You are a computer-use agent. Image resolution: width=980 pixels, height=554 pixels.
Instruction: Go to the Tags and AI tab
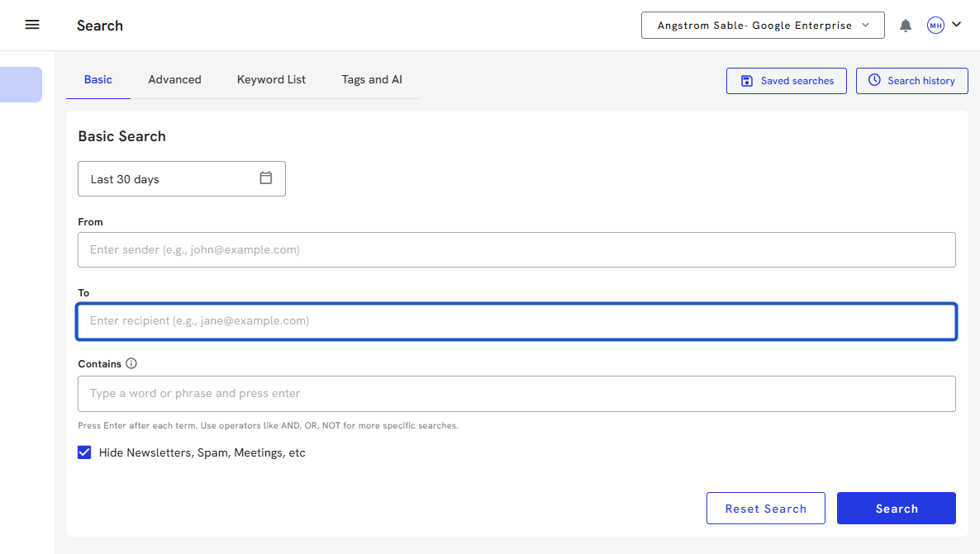point(372,80)
